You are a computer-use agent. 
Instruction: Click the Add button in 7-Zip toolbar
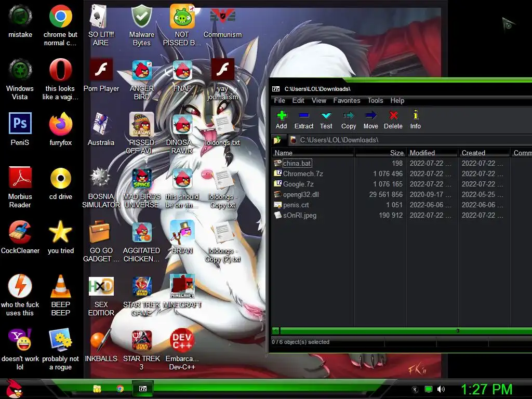[281, 120]
